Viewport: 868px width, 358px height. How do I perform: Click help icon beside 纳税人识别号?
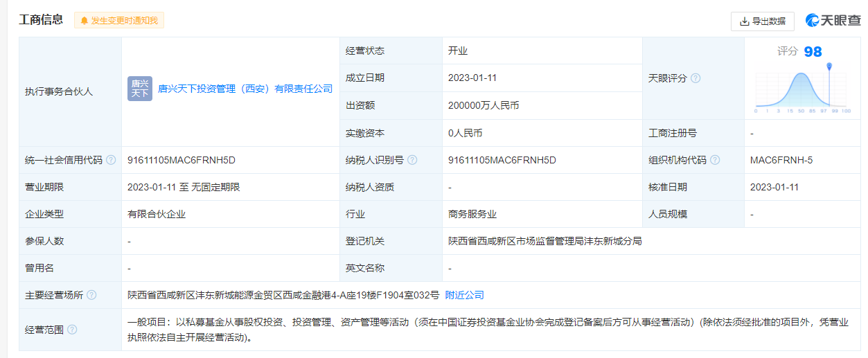pos(412,160)
